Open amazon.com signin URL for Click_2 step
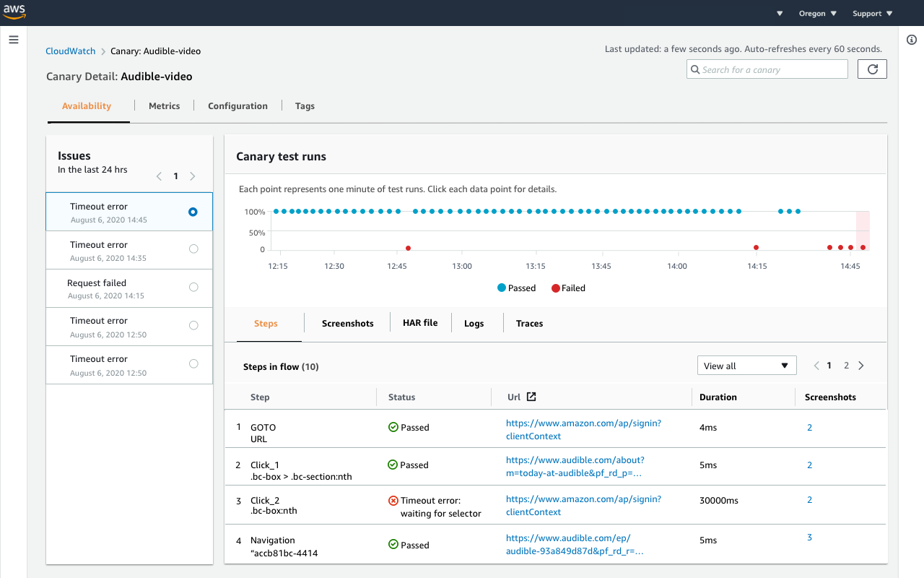Viewport: 924px width, 578px height. click(x=583, y=505)
